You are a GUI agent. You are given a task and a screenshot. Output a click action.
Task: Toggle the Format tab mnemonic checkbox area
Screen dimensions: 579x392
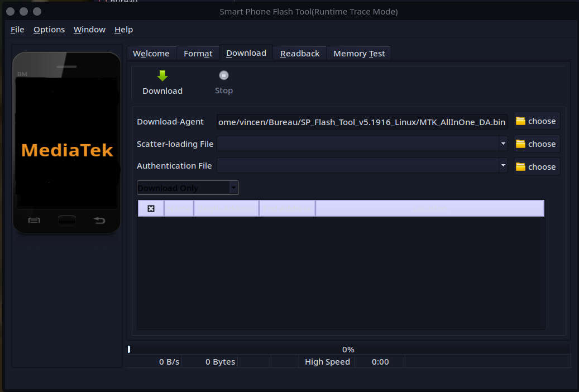point(198,53)
